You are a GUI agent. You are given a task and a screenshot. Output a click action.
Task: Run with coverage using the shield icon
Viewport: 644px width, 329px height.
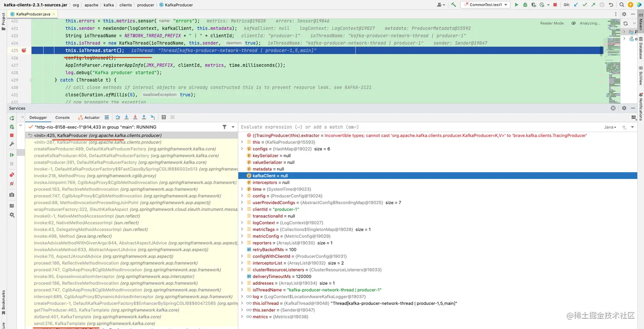533,5
